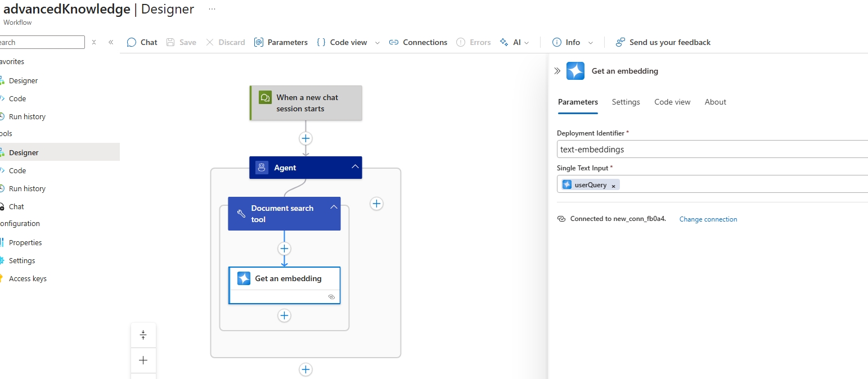Click the connection link icon on embedding card
868x379 pixels.
click(x=331, y=297)
